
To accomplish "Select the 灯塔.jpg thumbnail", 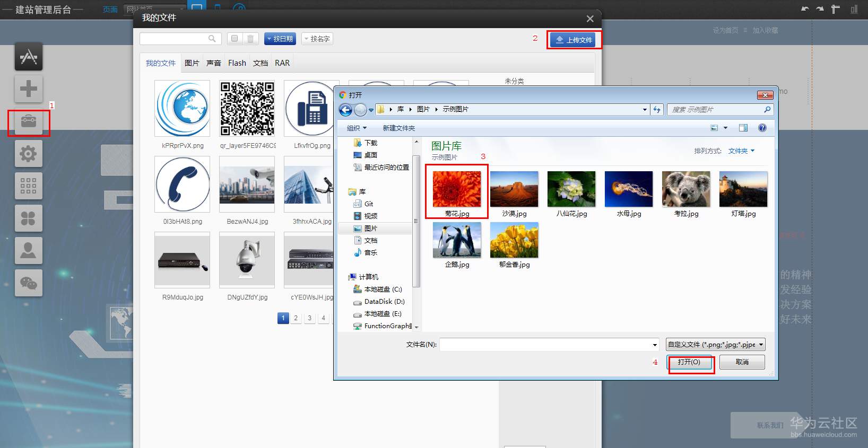I will click(x=743, y=189).
